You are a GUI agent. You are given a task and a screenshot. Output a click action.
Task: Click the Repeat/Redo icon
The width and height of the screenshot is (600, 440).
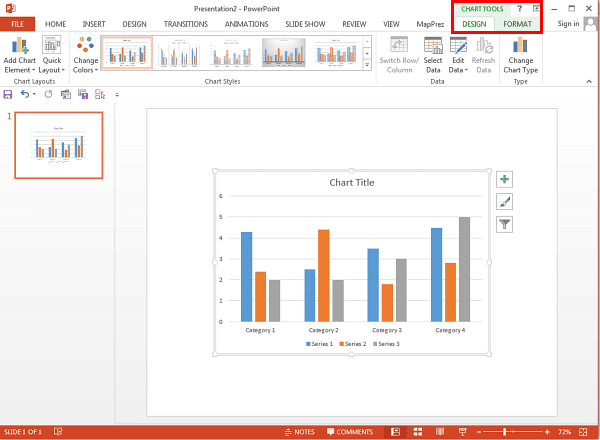click(x=48, y=94)
